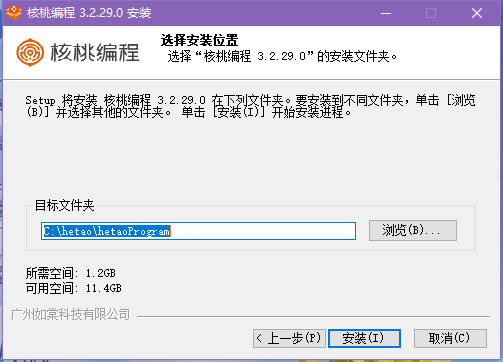Click the Setup instruction paragraph text

click(x=251, y=106)
